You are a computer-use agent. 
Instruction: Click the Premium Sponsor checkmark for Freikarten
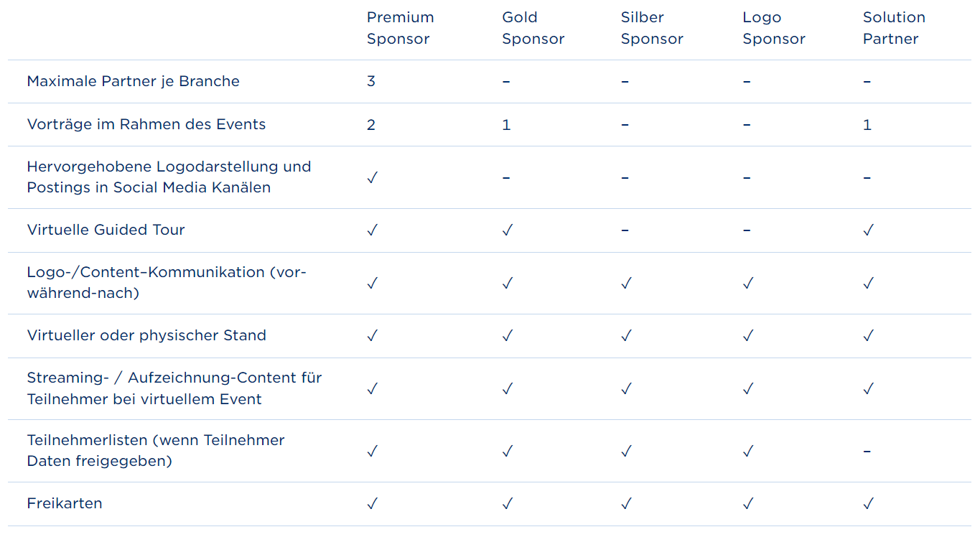pos(372,504)
